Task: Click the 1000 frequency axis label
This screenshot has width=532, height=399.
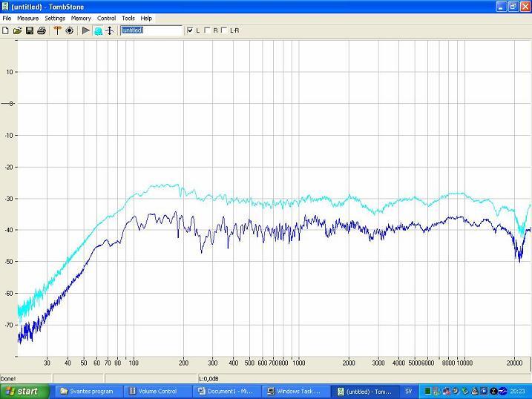Action: coord(298,363)
